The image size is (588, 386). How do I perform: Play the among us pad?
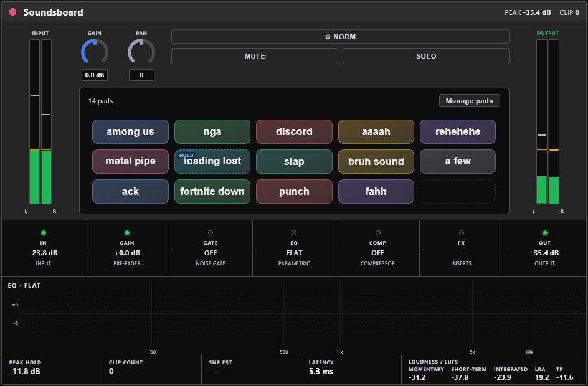click(131, 131)
